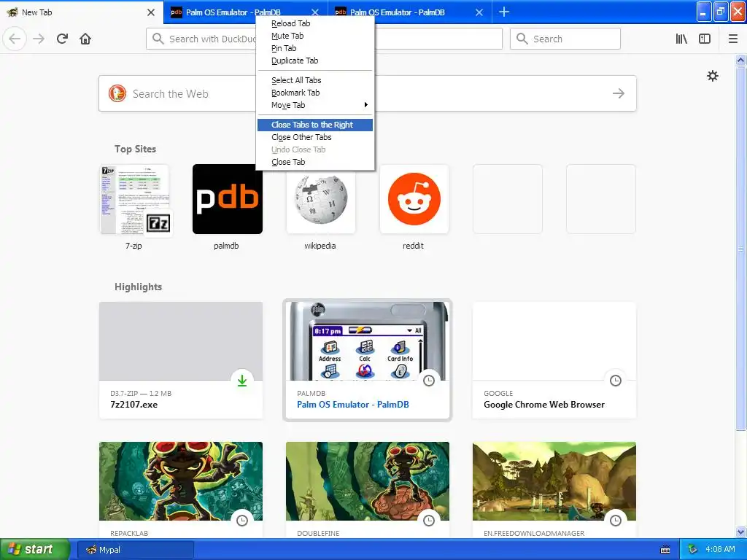The width and height of the screenshot is (747, 560).
Task: Click the page scrollbar down arrow
Action: click(x=741, y=532)
